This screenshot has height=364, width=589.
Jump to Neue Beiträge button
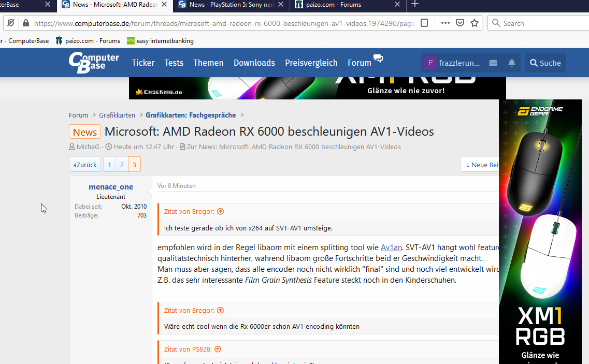tap(480, 165)
